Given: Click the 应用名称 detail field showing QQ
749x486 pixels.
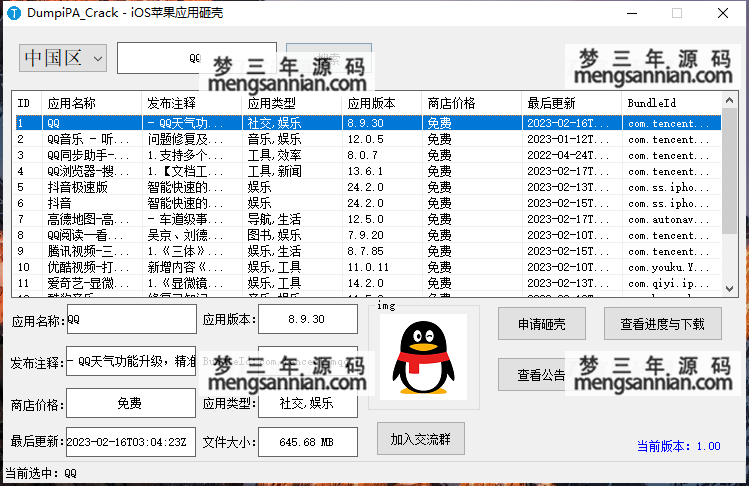Looking at the screenshot, I should pyautogui.click(x=131, y=319).
